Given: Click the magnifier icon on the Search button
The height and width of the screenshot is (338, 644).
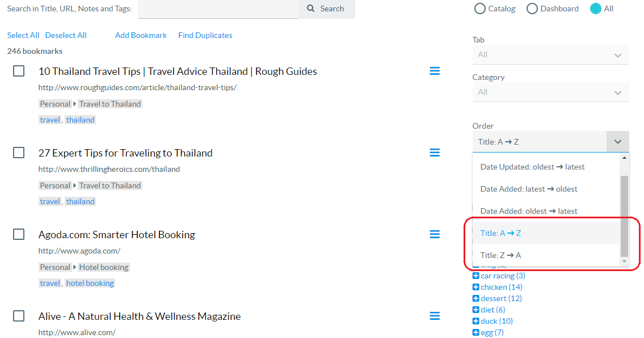Looking at the screenshot, I should point(309,9).
